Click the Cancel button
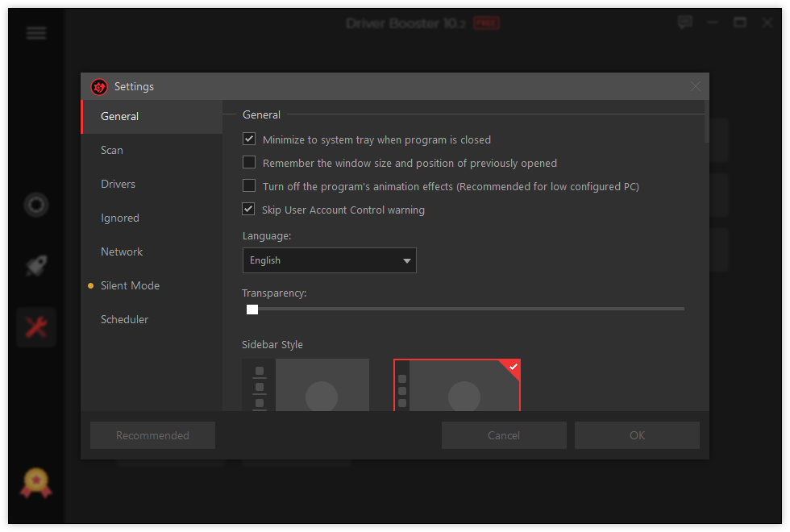 pyautogui.click(x=504, y=435)
